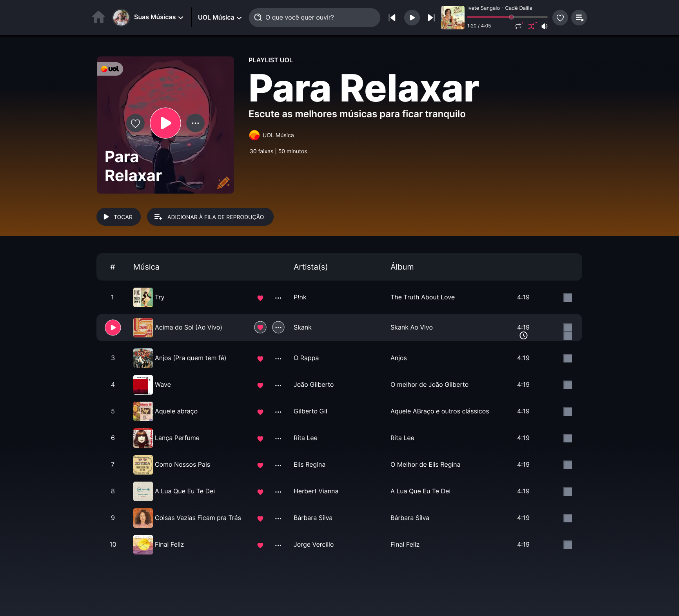The width and height of the screenshot is (679, 616).
Task: Click Adicionar à fila de reprodução button
Action: point(210,217)
